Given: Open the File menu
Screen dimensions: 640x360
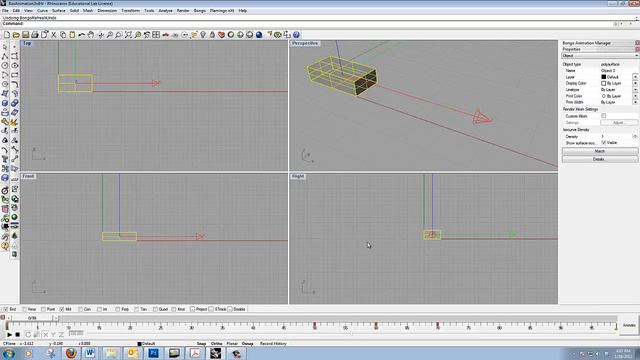Looking at the screenshot, I should 5,11.
